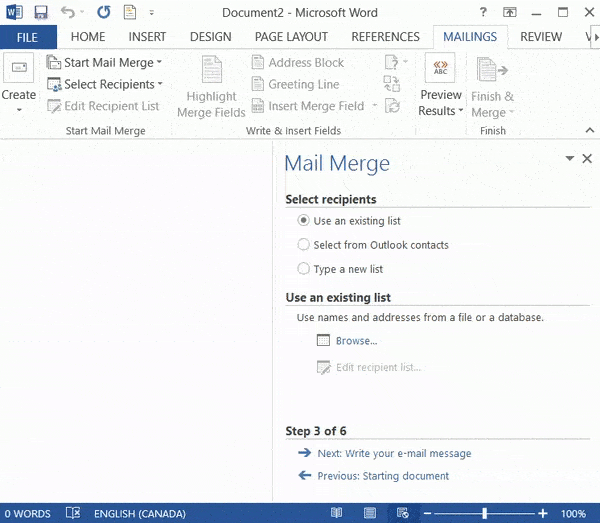Click the Browse... link

tap(356, 341)
